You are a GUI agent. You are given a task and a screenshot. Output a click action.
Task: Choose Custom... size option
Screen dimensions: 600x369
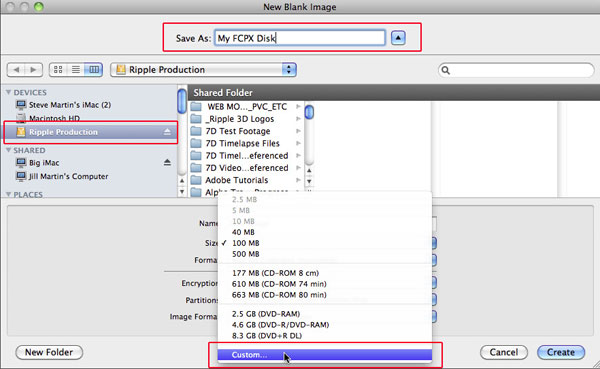(x=324, y=355)
